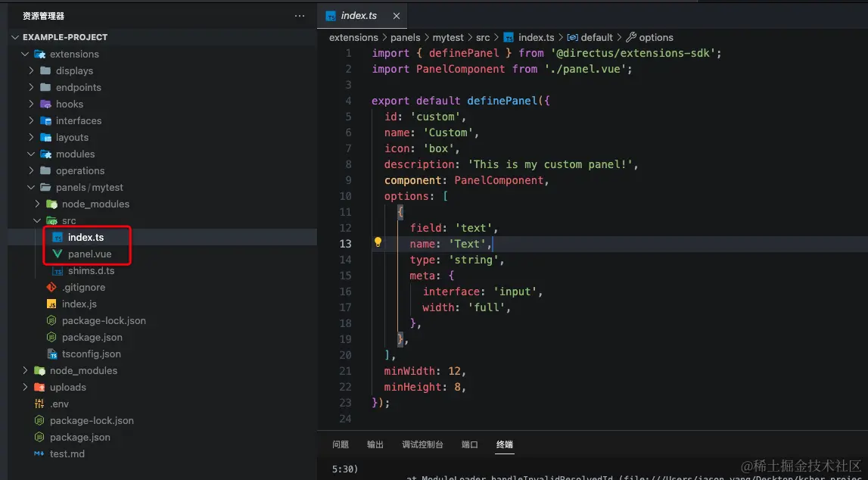Expand the interfaces folder chevron
The height and width of the screenshot is (480, 868).
(31, 120)
